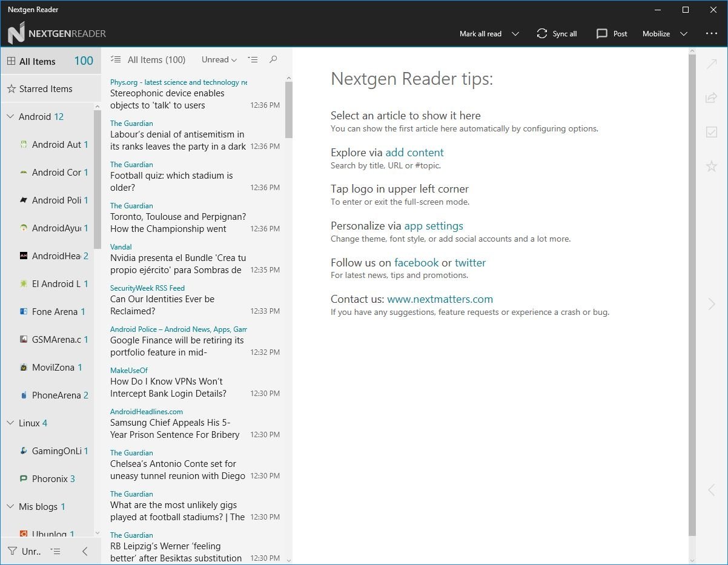Open the PhoneArena feed icon
Screen dimensions: 728x565
(24, 395)
